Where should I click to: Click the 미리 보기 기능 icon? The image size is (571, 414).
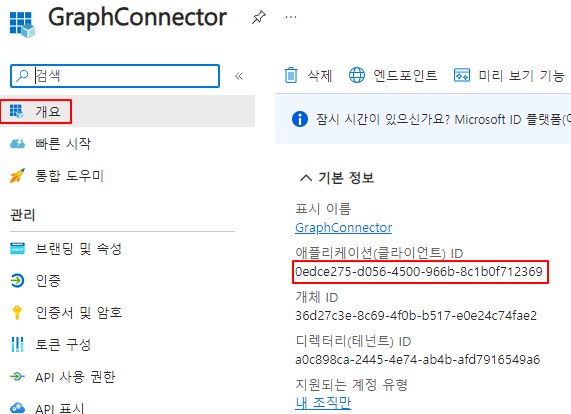(462, 75)
